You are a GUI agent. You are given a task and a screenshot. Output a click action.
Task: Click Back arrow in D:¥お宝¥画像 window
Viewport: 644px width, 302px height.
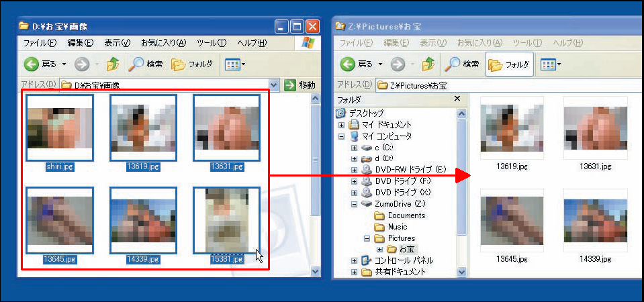tap(31, 64)
